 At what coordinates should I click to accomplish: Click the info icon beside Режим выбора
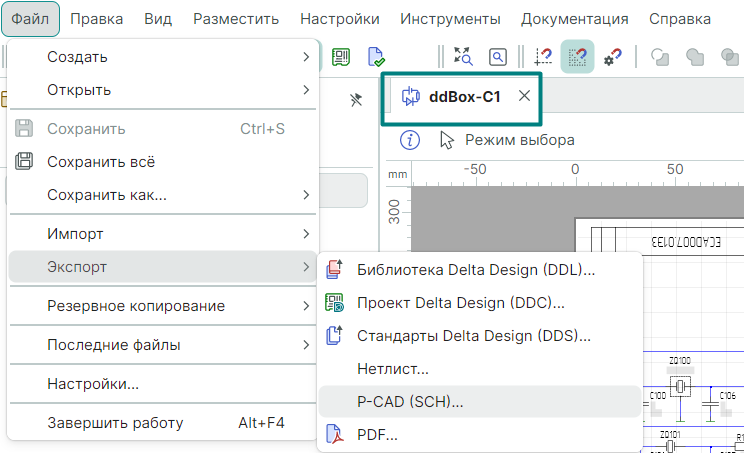tap(410, 140)
